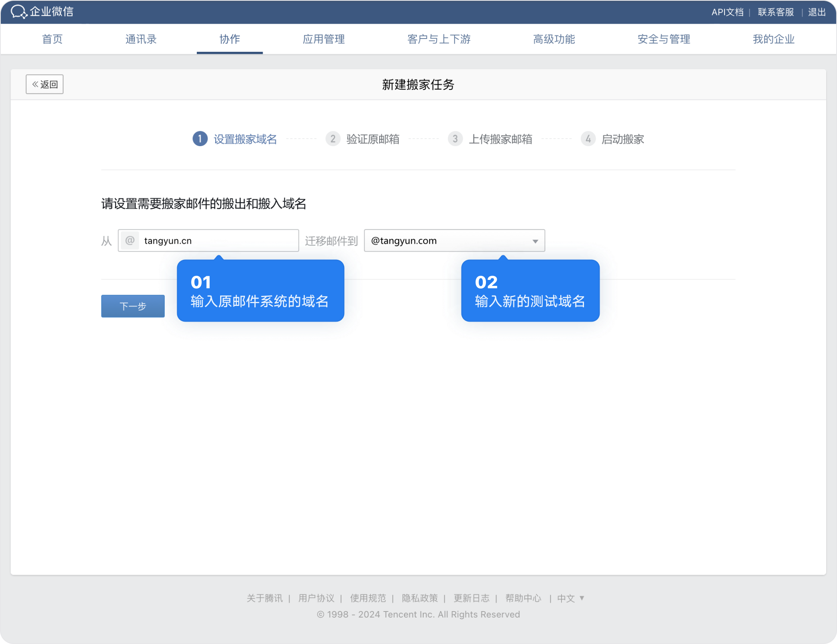Open the 协作 navigation tab
Viewport: 837px width, 644px height.
(230, 39)
